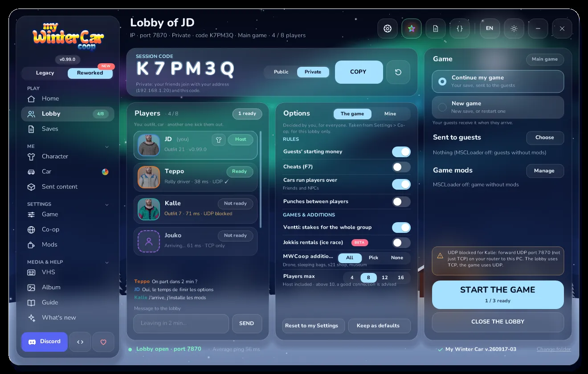Set lobby visibility to Public
Image resolution: width=588 pixels, height=374 pixels.
pos(281,72)
